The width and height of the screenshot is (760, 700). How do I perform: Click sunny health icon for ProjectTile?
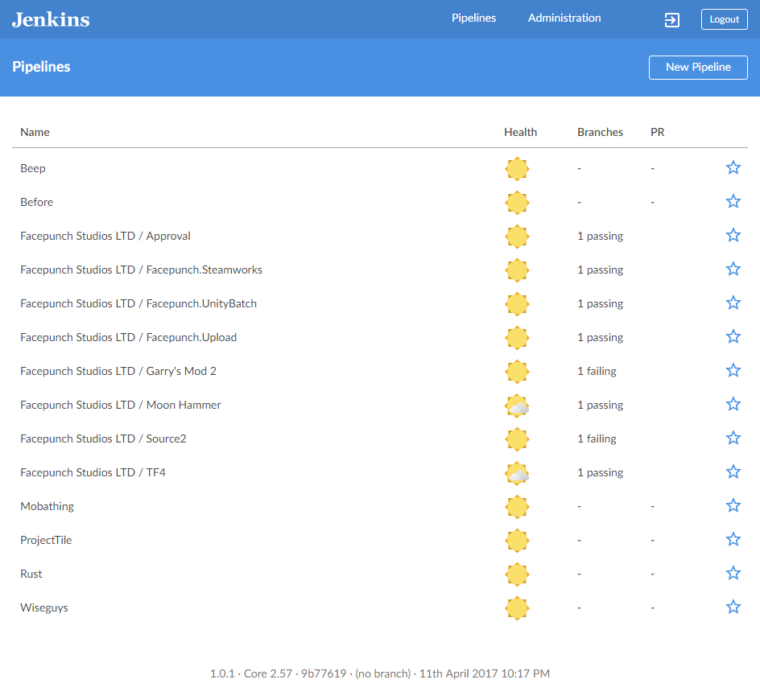coord(517,541)
